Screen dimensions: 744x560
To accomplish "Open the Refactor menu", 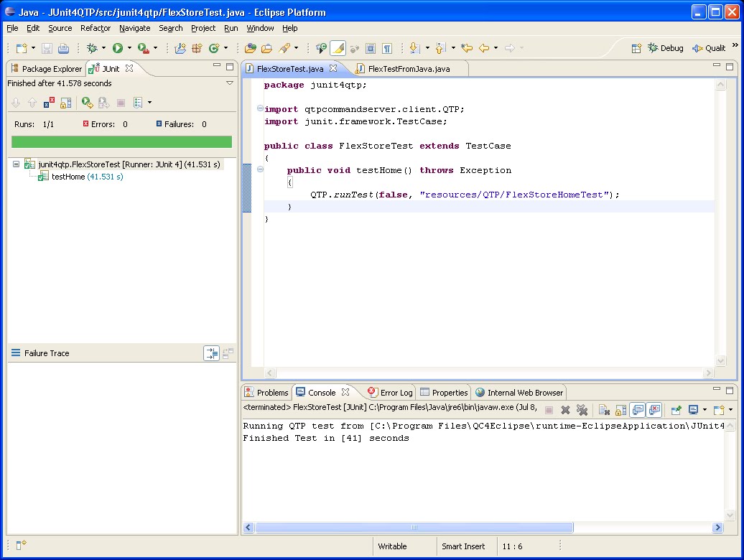I will coord(96,28).
